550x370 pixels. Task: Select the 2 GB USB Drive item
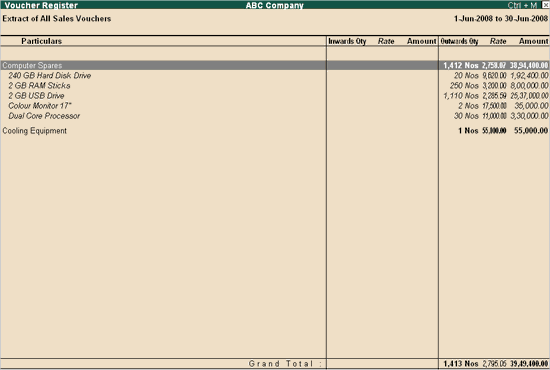tap(36, 96)
